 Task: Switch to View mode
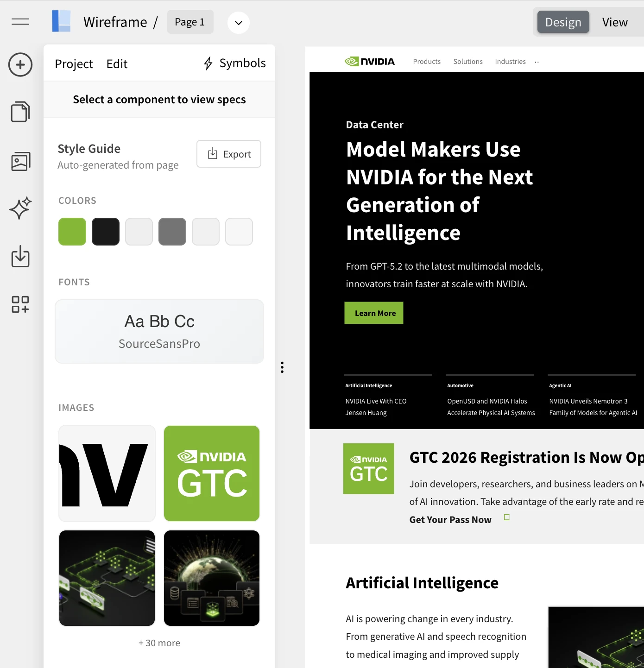[x=614, y=22]
